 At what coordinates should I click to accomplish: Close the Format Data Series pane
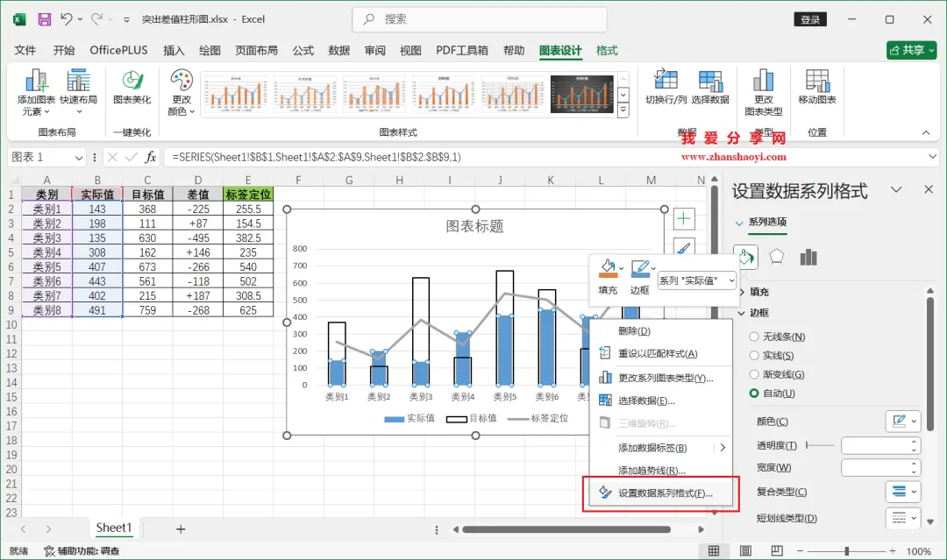[x=929, y=189]
